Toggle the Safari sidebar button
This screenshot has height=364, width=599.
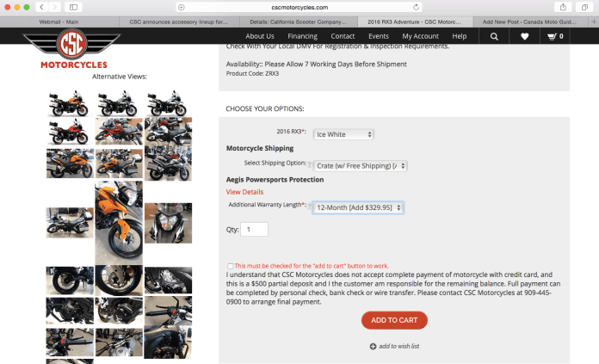tap(73, 7)
